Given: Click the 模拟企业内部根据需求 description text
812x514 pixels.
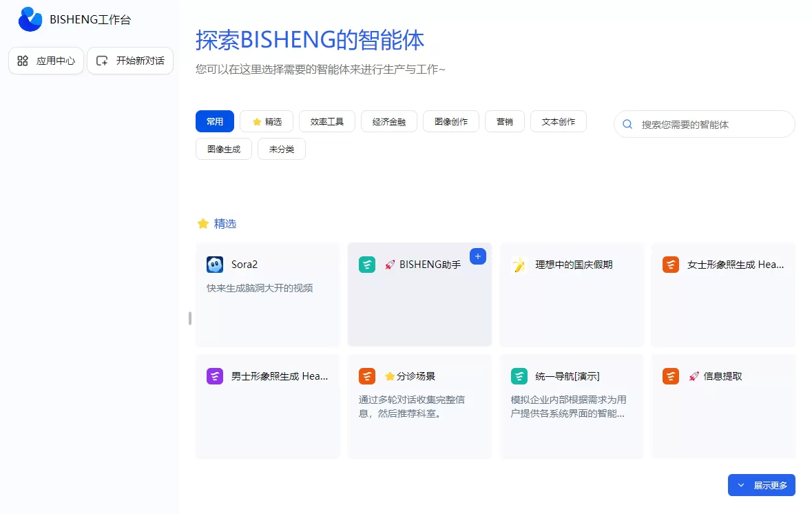Looking at the screenshot, I should pyautogui.click(x=568, y=407).
